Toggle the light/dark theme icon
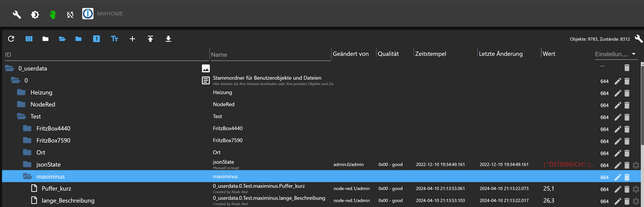Image resolution: width=644 pixels, height=207 pixels. 34,15
